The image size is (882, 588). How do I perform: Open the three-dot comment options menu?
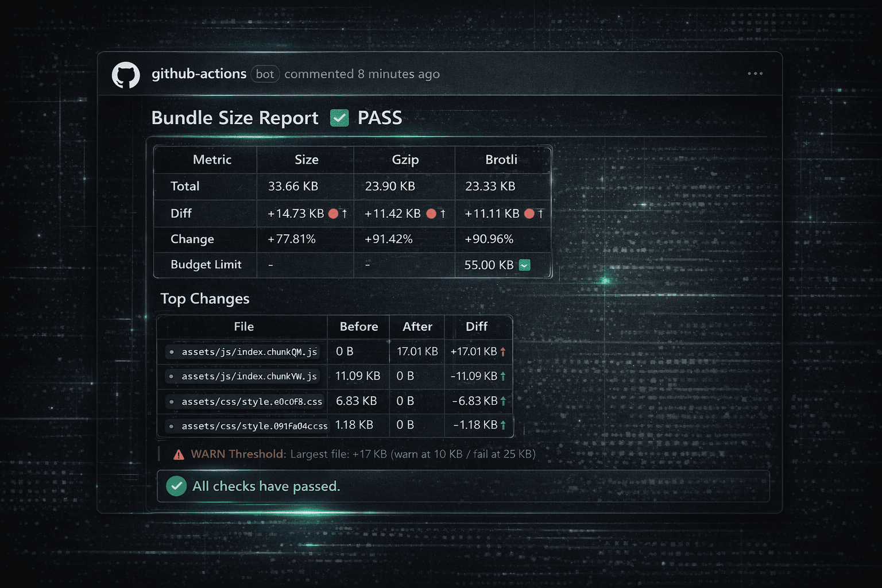pos(755,73)
